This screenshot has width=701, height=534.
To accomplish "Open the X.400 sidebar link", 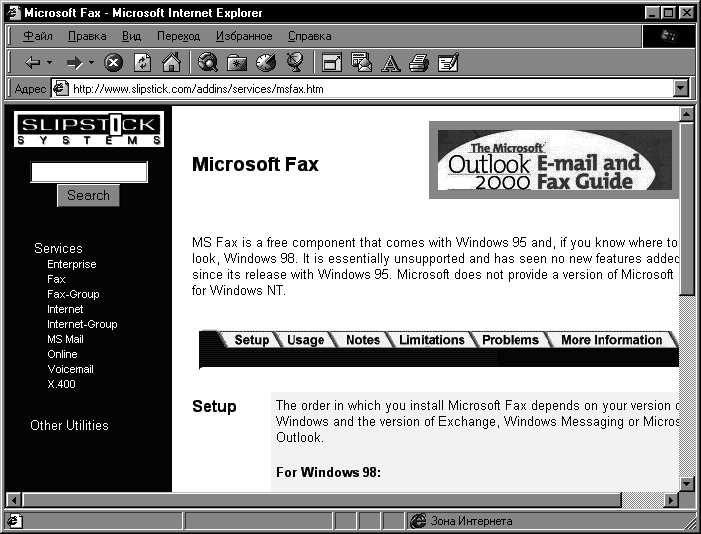I will click(x=61, y=384).
